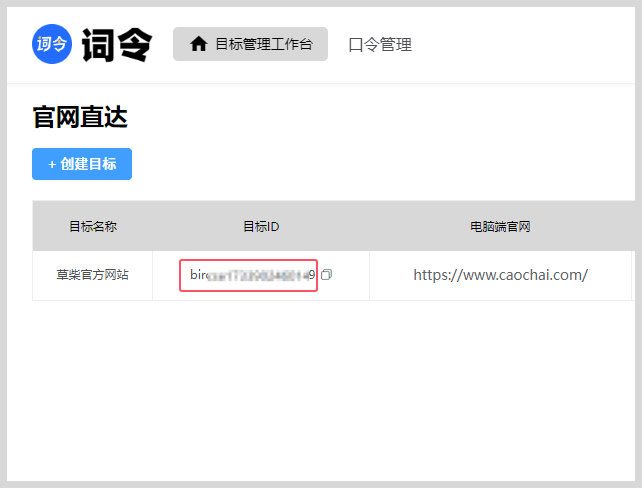Click the 词令 round logo icon
The image size is (642, 488).
52,44
